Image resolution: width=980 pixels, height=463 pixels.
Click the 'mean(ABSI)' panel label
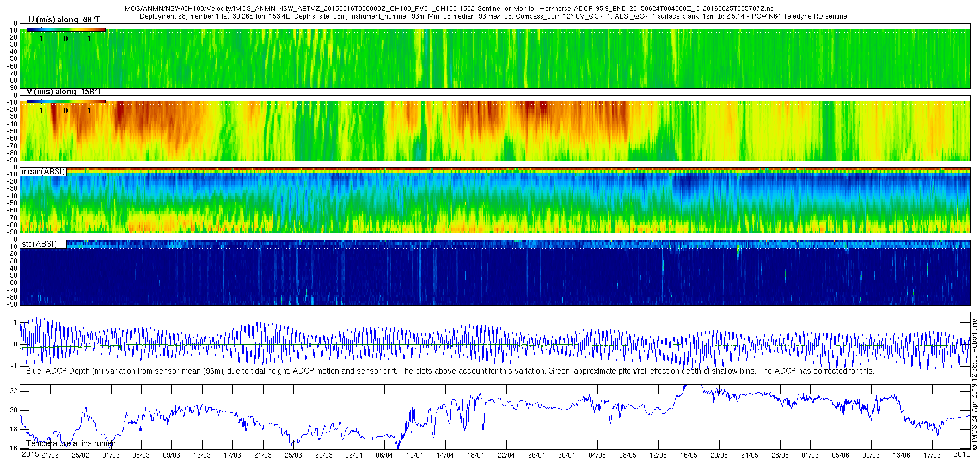[44, 172]
